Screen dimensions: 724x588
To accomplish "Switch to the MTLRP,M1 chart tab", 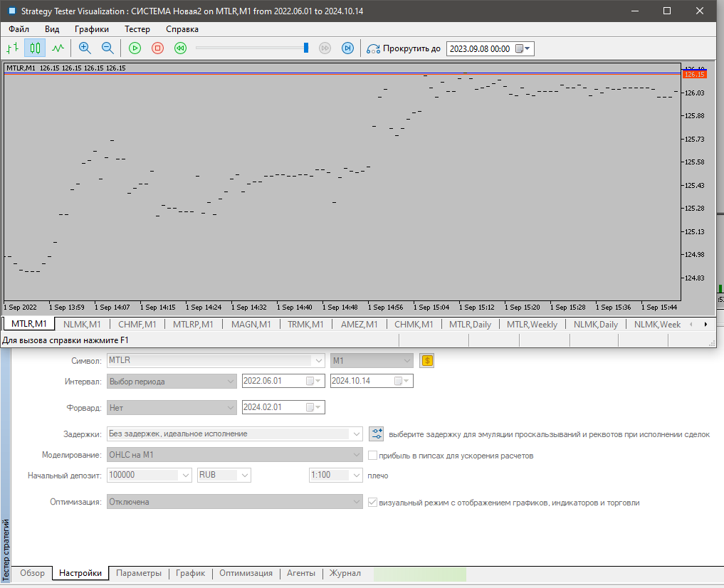I will pyautogui.click(x=193, y=325).
